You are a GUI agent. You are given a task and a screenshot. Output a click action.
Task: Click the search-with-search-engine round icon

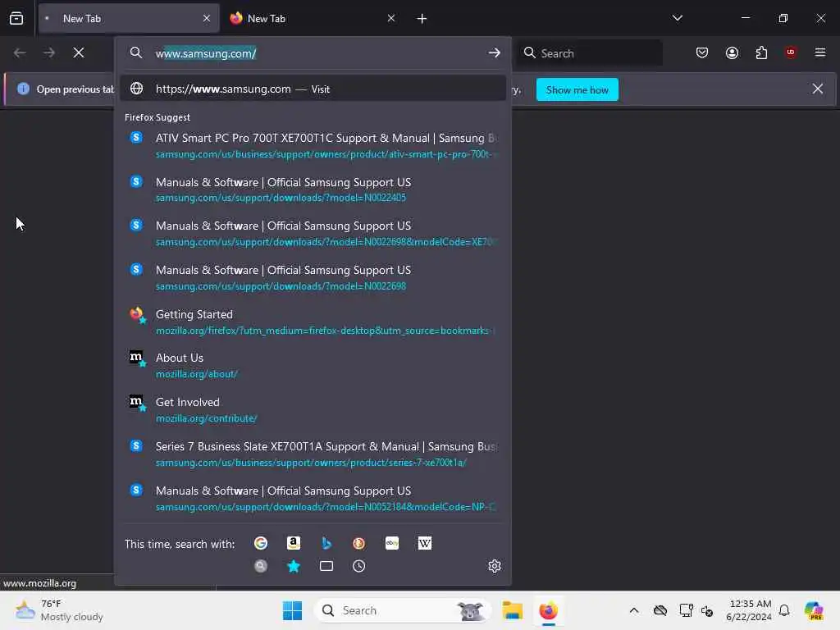[x=261, y=566]
